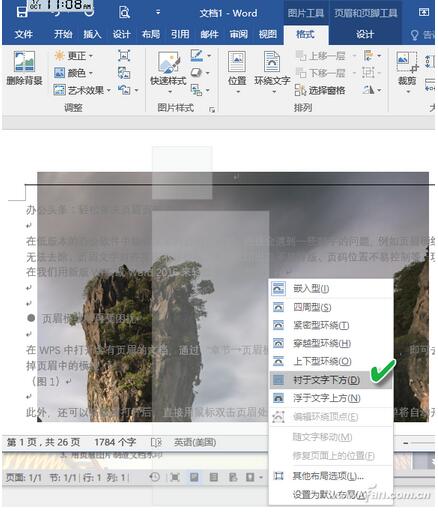
Task: Toggle the outline view icon in the lower bar
Action: [x=214, y=477]
